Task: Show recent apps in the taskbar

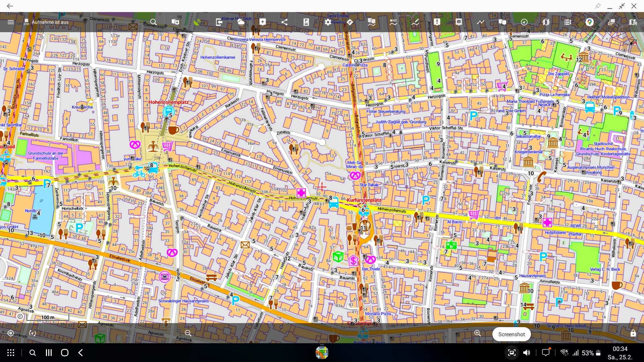Action: pyautogui.click(x=49, y=353)
